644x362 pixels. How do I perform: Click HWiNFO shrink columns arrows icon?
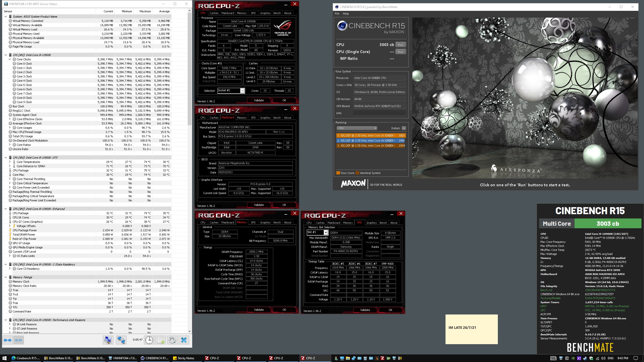coord(19,340)
